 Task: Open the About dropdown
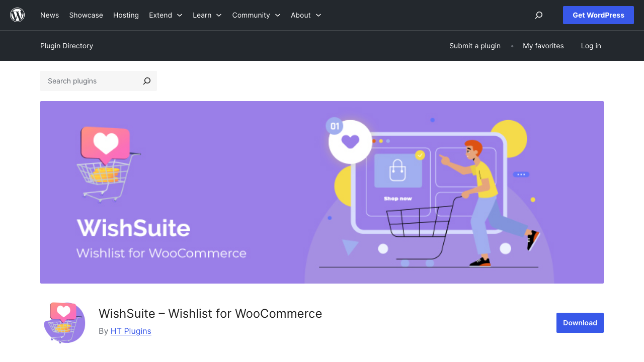(305, 15)
